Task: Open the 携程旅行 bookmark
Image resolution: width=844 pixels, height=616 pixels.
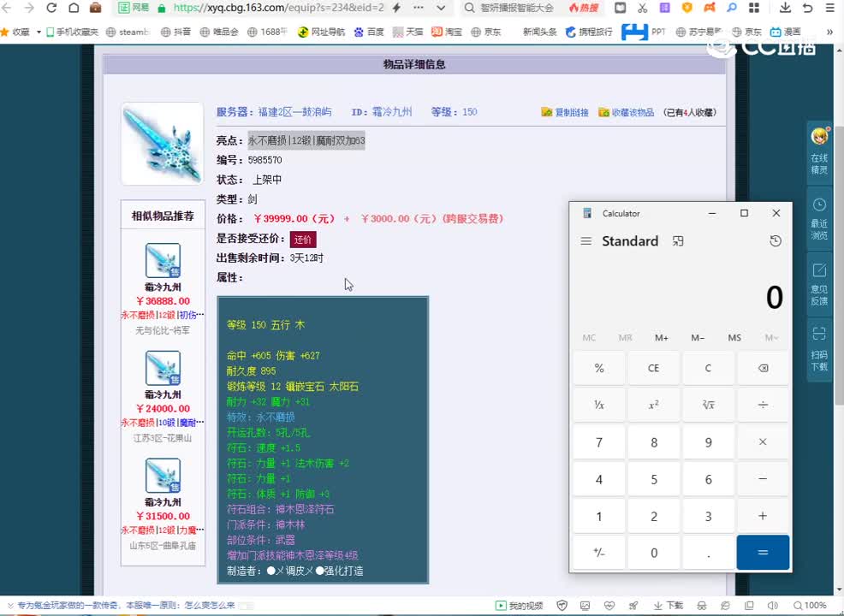Action: click(x=589, y=33)
